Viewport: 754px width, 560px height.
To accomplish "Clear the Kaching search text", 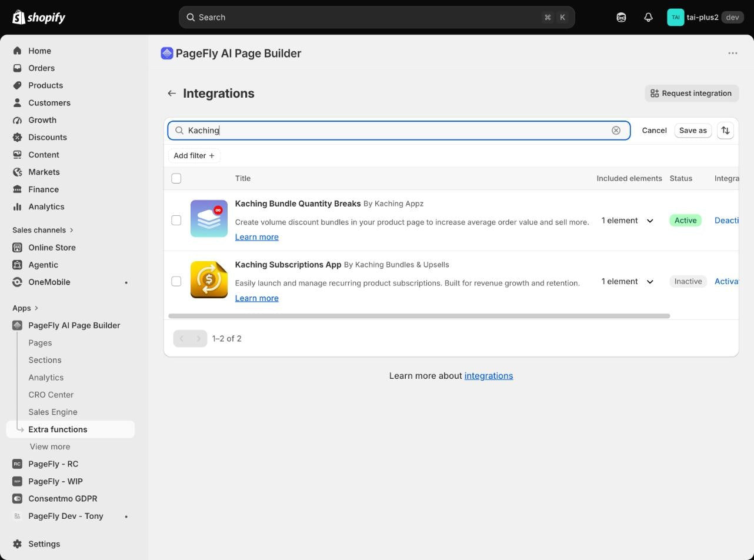I will click(616, 131).
